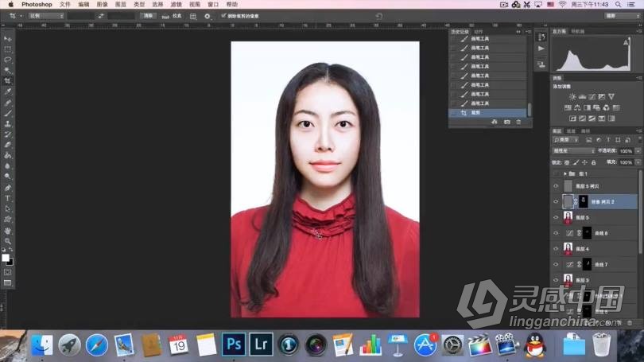The width and height of the screenshot is (644, 362).
Task: Select the Zoom tool in toolbar
Action: [8, 241]
